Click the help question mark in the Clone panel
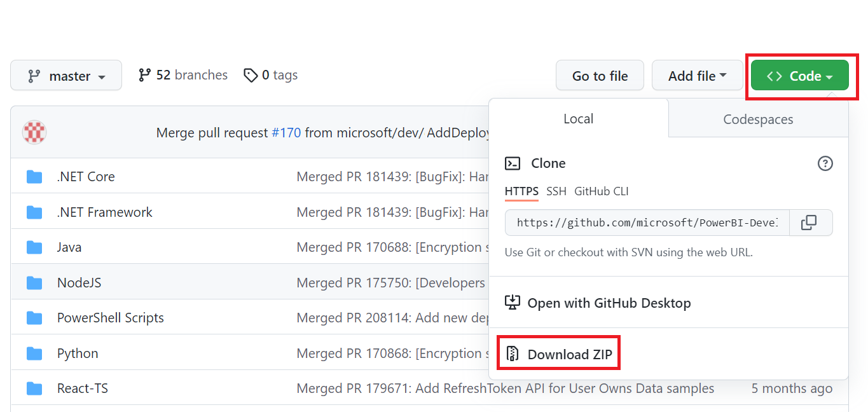 click(825, 163)
